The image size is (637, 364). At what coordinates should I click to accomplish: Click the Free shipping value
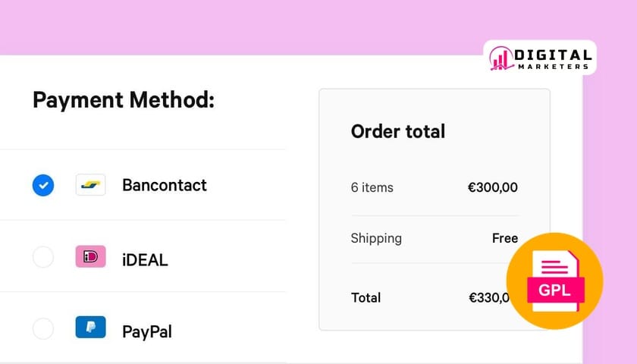(504, 238)
